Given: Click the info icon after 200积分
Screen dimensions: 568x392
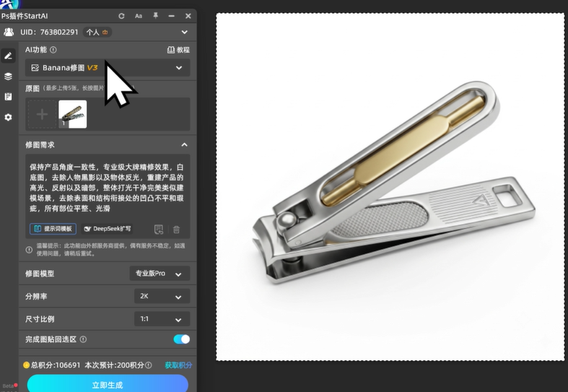Looking at the screenshot, I should click(x=149, y=365).
